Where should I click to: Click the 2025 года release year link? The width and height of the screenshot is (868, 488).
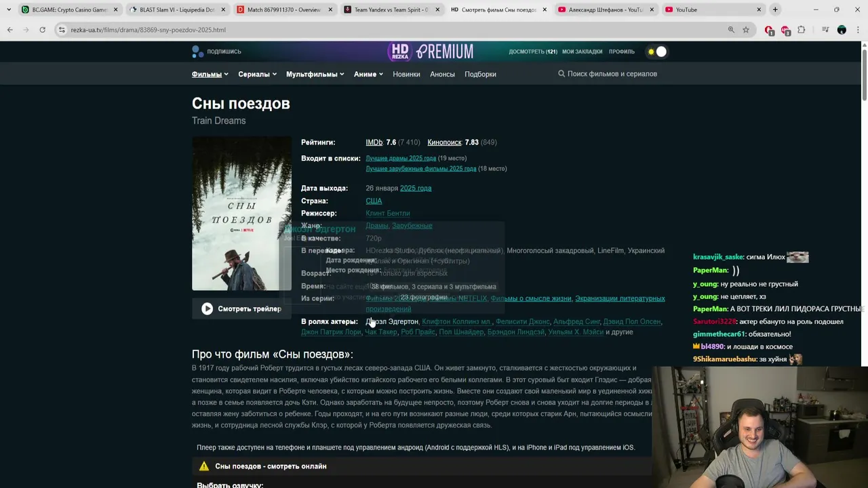[x=416, y=188]
